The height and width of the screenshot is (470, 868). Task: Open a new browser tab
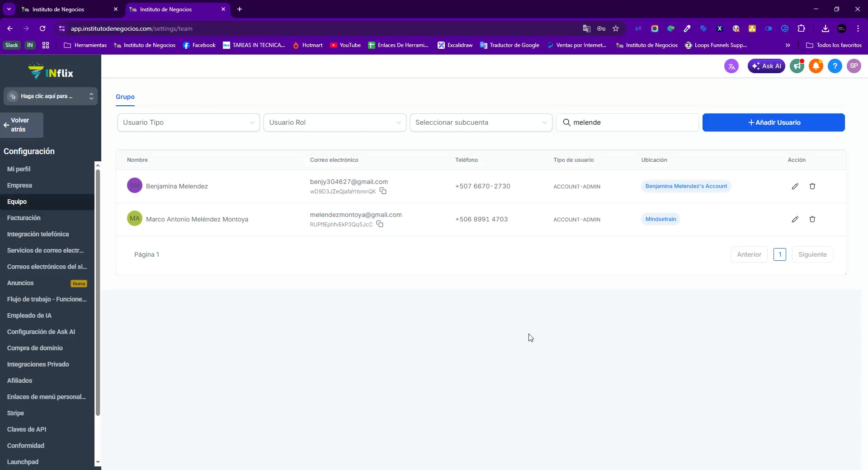tap(240, 9)
